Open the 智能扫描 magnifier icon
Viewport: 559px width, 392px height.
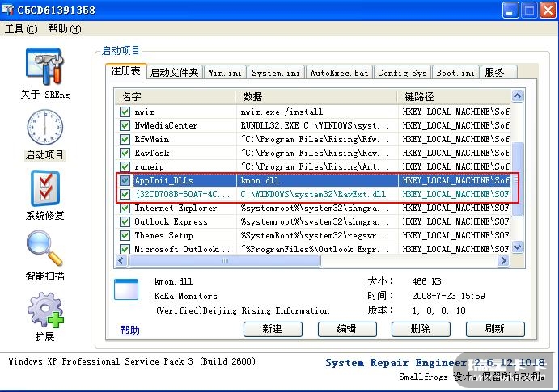45,248
